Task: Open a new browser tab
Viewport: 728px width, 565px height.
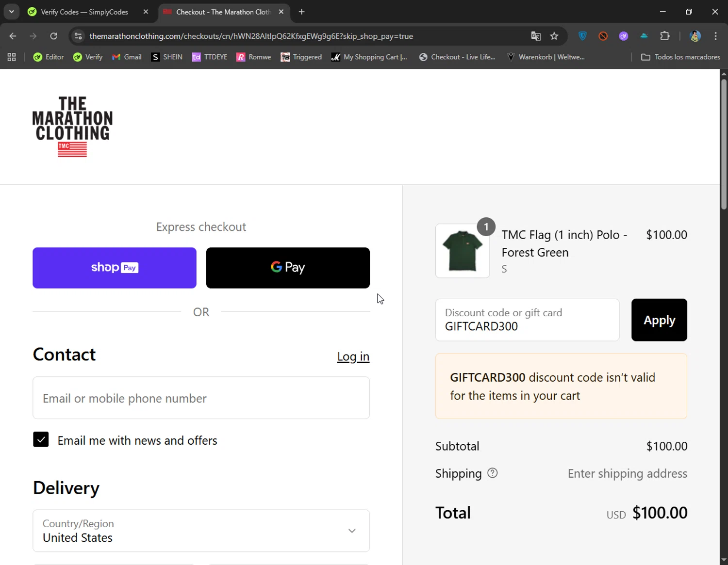Action: point(301,12)
